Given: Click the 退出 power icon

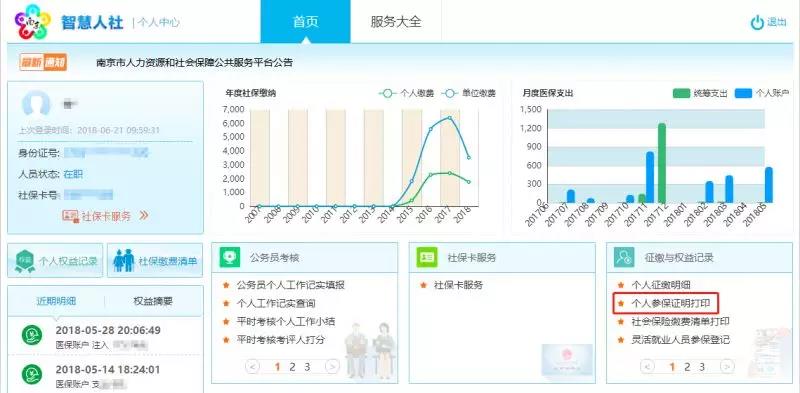Looking at the screenshot, I should tap(757, 22).
